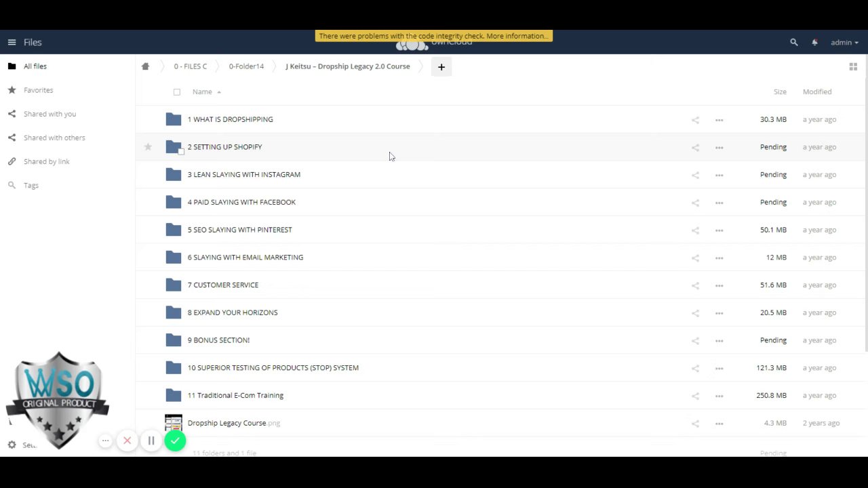Share the 5 SEO SLAYING WITH PINTEREST folder
Image resolution: width=868 pixels, height=488 pixels.
695,230
